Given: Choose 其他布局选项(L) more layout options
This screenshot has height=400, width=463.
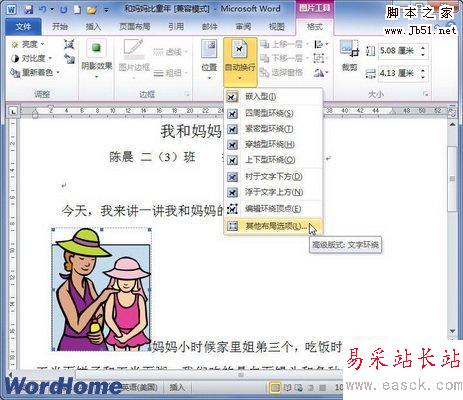Looking at the screenshot, I should (273, 226).
